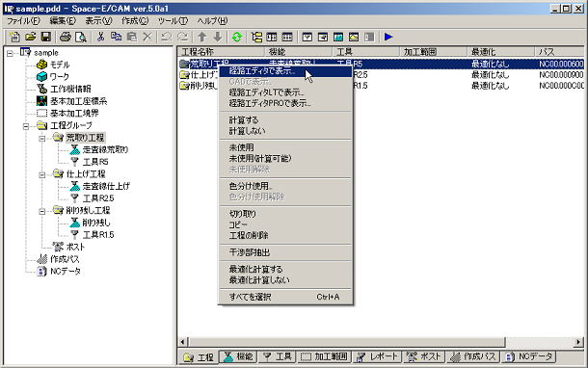
Task: Click the tree view layout toolbar icon
Action: (256, 37)
